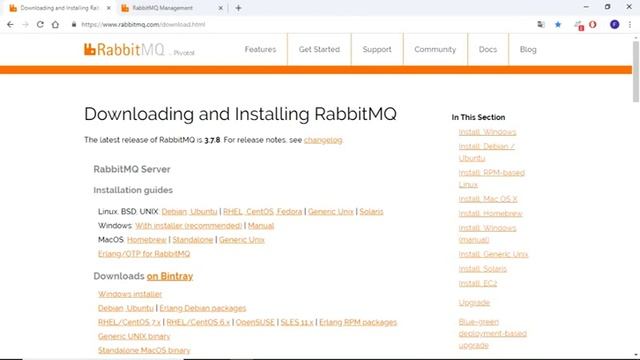This screenshot has height=360, width=640.
Task: Open RHEL/CentOS 6.x download link
Action: click(198, 322)
